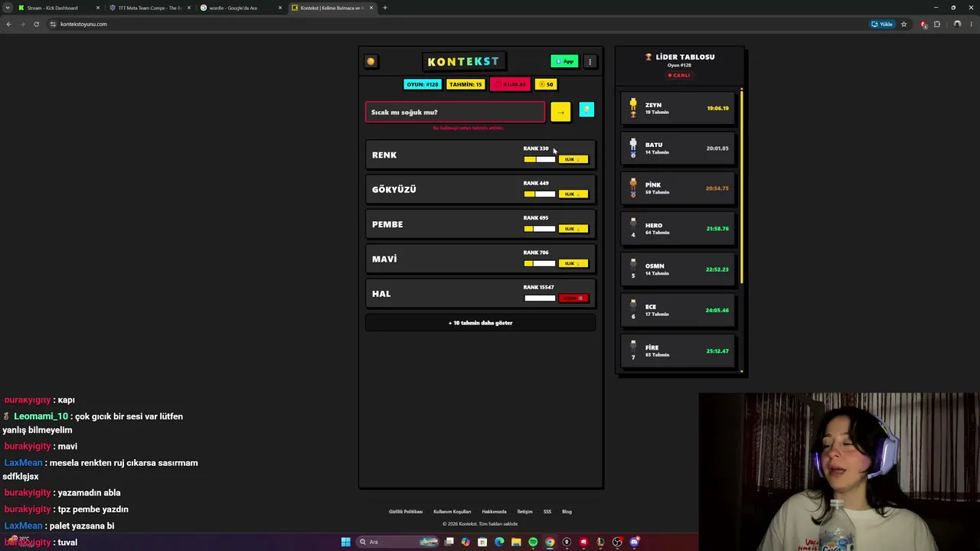The height and width of the screenshot is (551, 980).
Task: Open File Explorer from the taskbar
Action: (516, 542)
